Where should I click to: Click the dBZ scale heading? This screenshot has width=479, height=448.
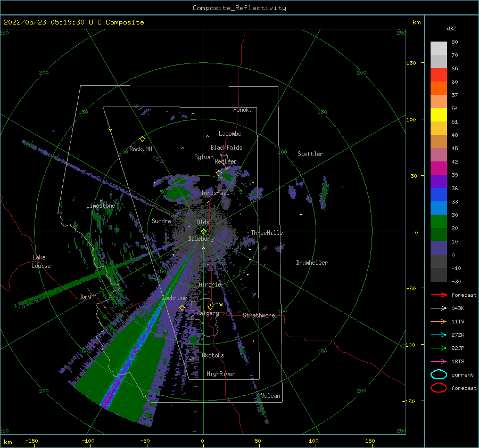[x=451, y=28]
